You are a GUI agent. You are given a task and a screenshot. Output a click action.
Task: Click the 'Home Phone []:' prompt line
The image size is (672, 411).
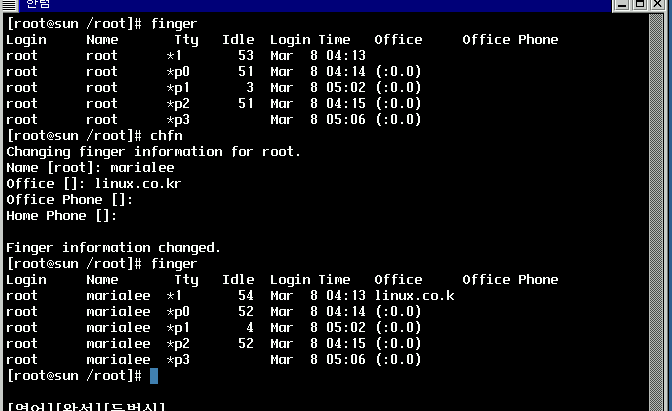pyautogui.click(x=62, y=216)
